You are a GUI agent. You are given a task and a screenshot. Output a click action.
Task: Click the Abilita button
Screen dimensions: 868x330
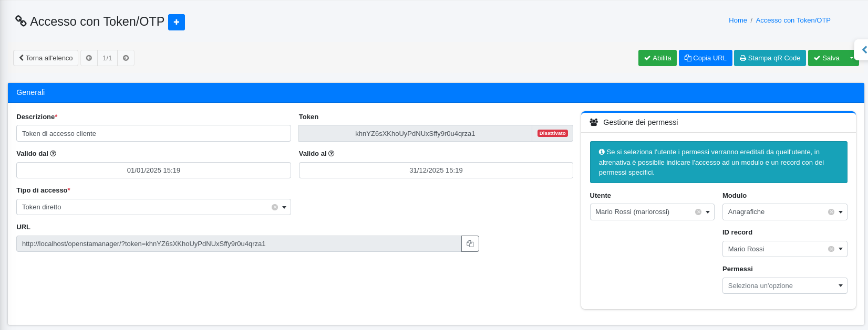657,58
